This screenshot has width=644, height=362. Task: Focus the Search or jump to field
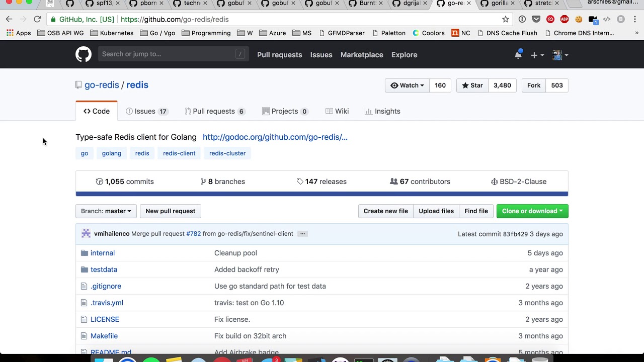(173, 54)
